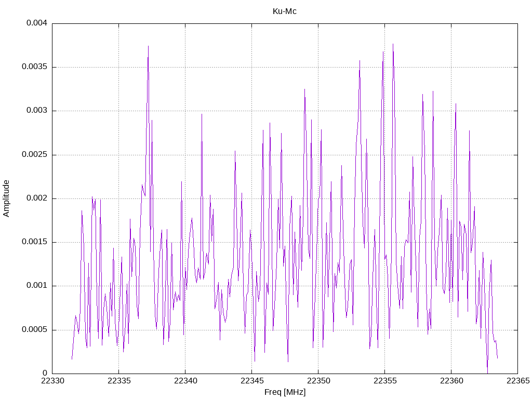Click the spectrum peak just past 22353 MHz
The height and width of the screenshot is (399, 532).
coord(360,61)
